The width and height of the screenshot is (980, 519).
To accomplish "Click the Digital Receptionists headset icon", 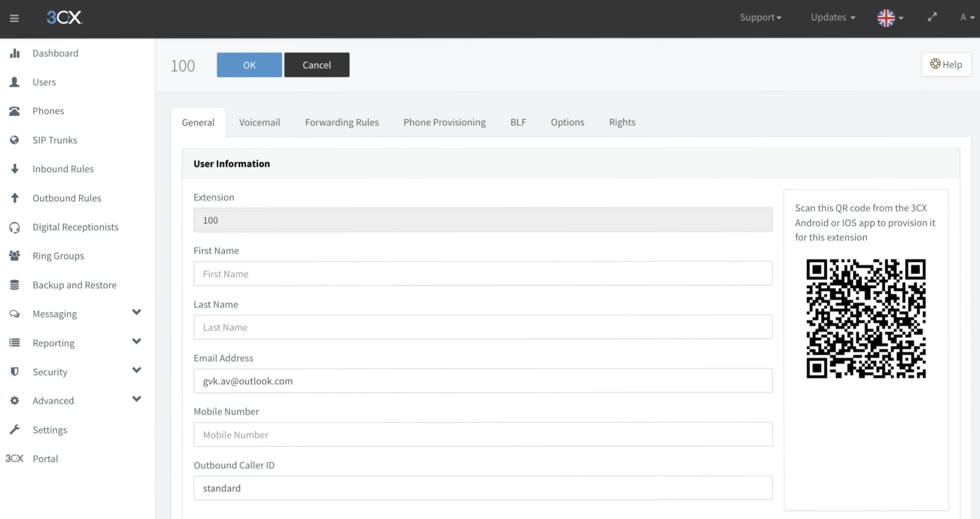I will [x=15, y=228].
